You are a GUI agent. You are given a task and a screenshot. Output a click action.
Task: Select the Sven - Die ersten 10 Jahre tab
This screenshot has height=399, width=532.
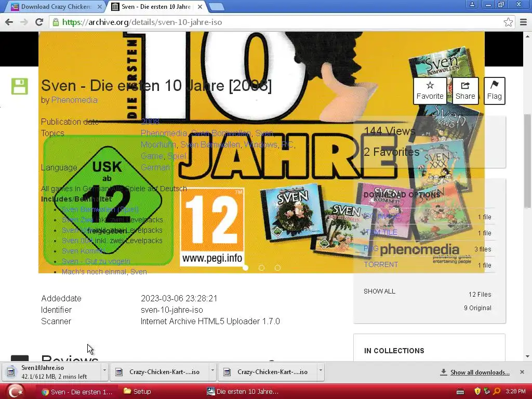pos(156,6)
